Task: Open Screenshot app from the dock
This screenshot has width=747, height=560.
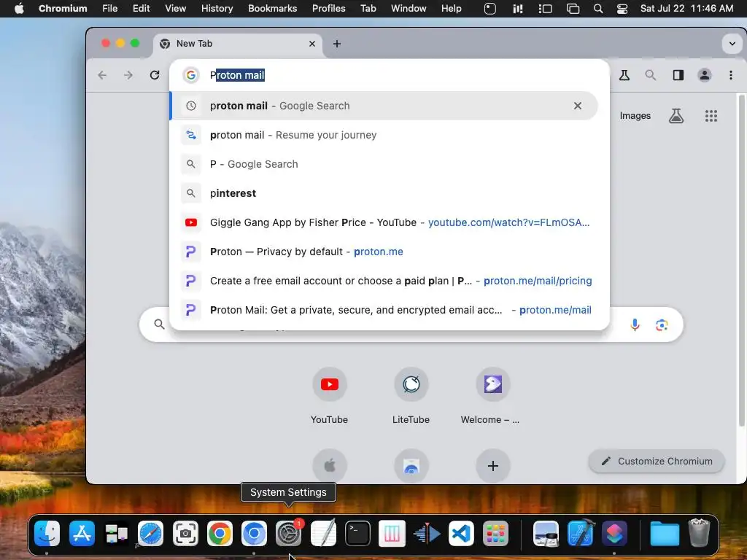Action: [185, 533]
